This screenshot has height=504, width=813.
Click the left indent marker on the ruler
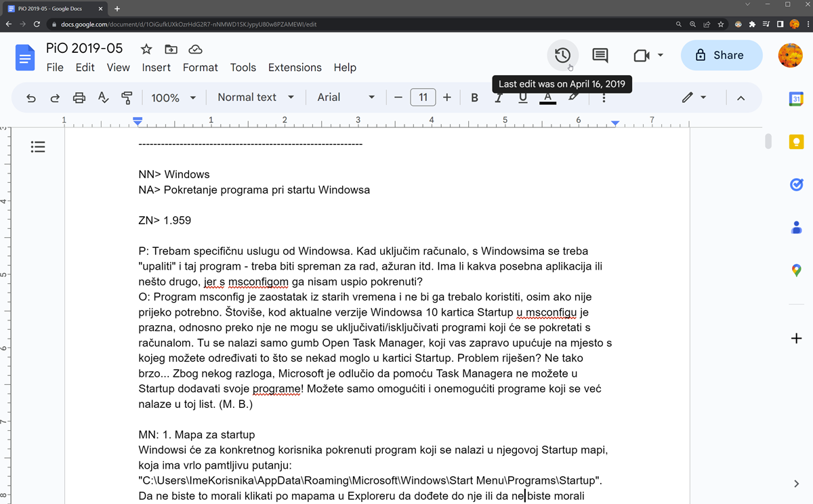(138, 121)
